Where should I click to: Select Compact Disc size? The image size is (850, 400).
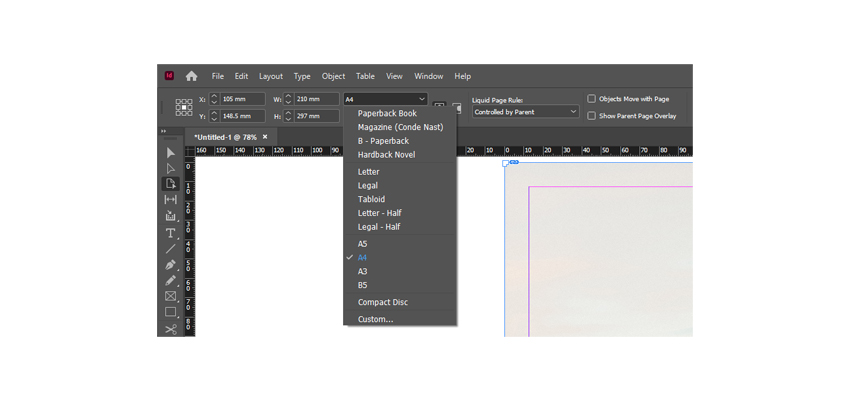(400, 302)
